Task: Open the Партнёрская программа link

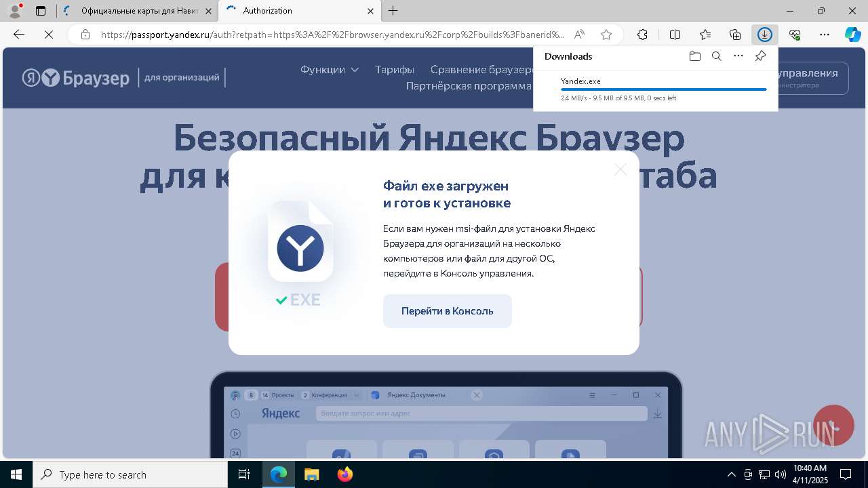Action: (x=469, y=85)
